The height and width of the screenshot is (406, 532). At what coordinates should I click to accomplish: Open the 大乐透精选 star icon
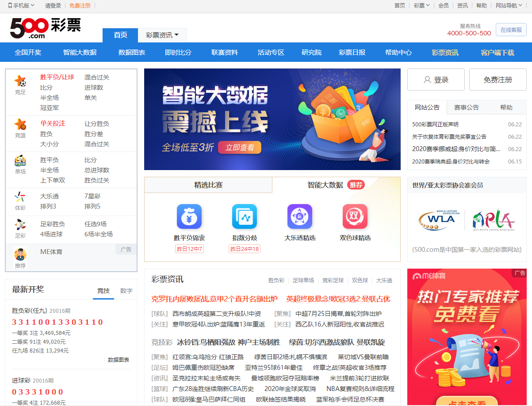click(x=300, y=216)
